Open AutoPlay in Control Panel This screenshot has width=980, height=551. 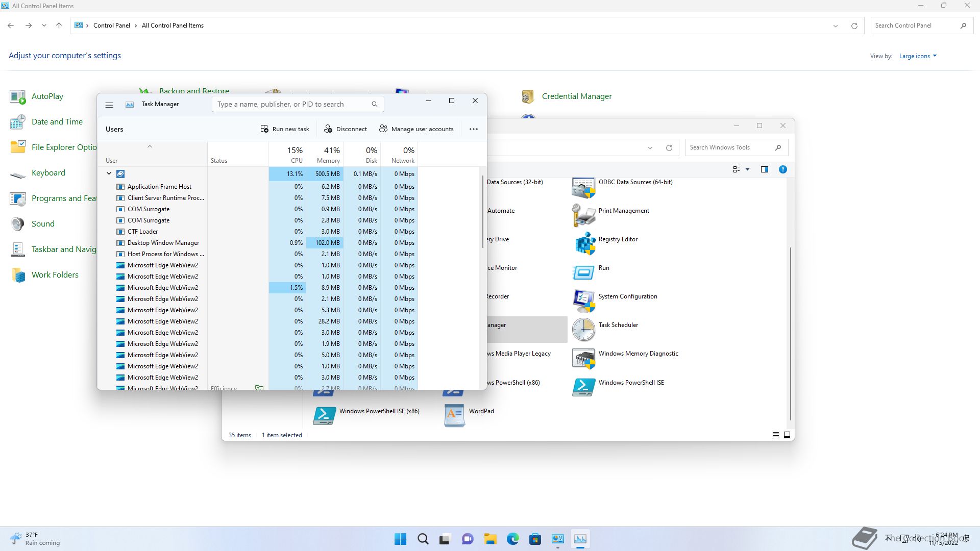tap(37, 96)
